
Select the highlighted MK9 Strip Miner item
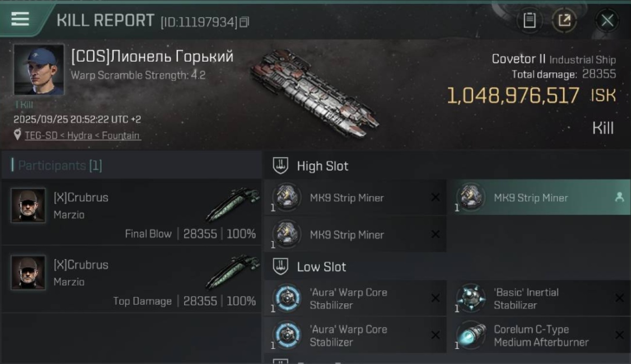coord(531,198)
